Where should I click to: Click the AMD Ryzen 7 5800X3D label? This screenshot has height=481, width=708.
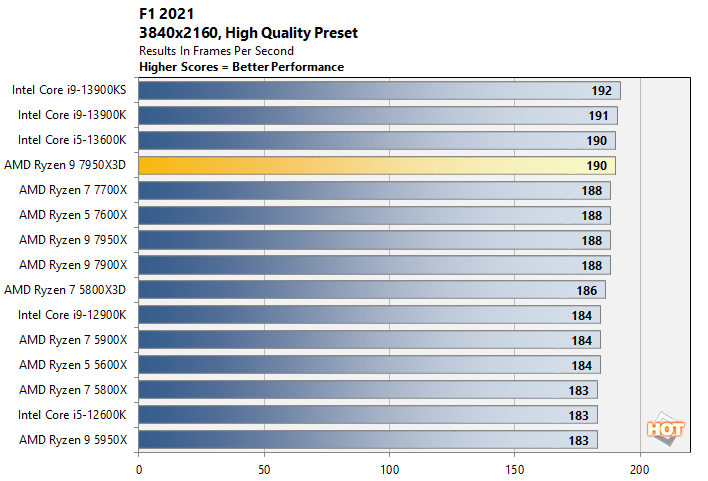(x=65, y=290)
